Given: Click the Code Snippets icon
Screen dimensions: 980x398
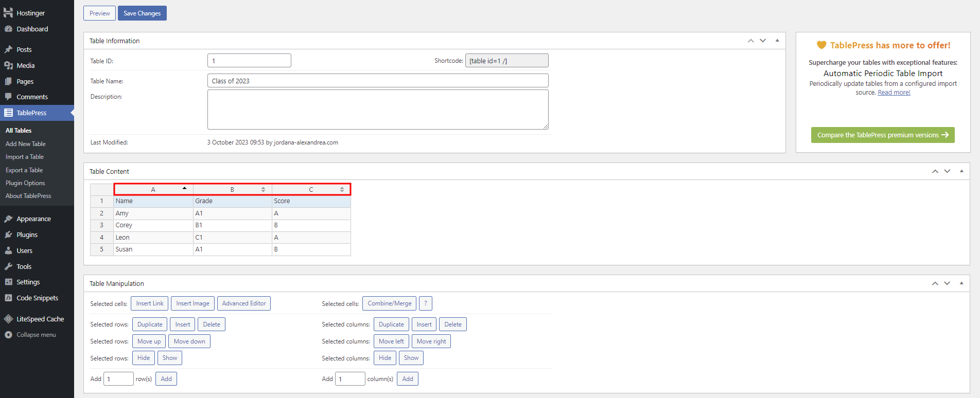Looking at the screenshot, I should pyautogui.click(x=8, y=298).
